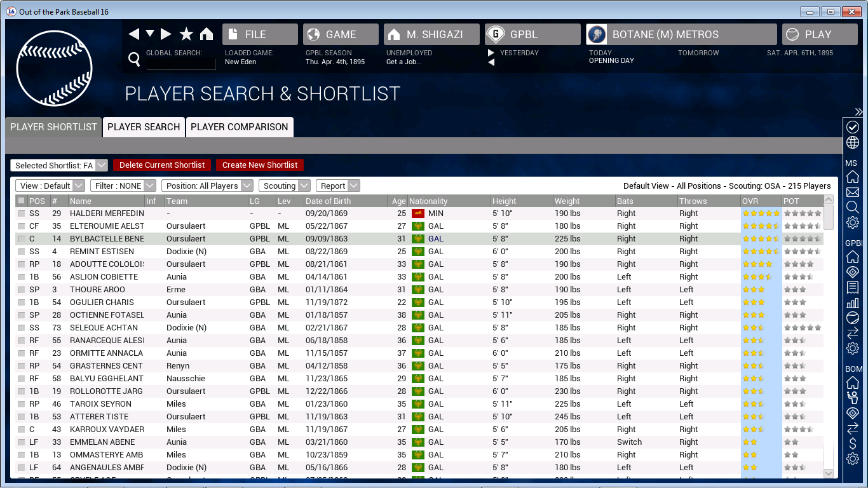
Task: Tick the checkbox beside Thoure Aroo
Action: pyautogui.click(x=22, y=290)
